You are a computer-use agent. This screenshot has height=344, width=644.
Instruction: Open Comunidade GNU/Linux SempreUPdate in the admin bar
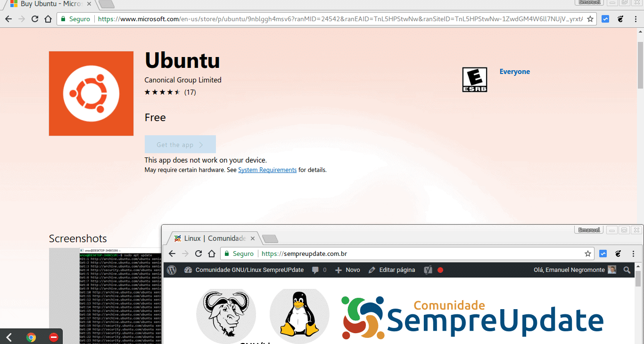point(244,270)
